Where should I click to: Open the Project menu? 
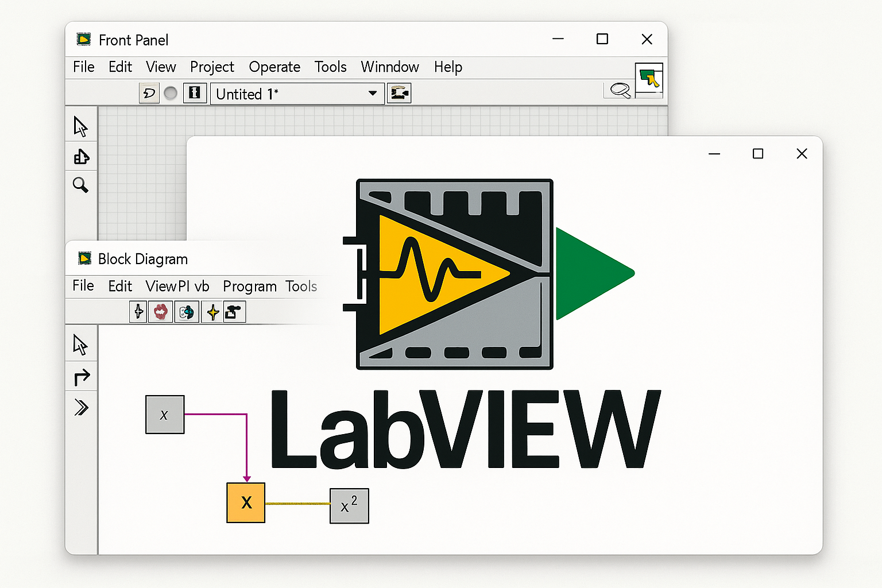212,68
